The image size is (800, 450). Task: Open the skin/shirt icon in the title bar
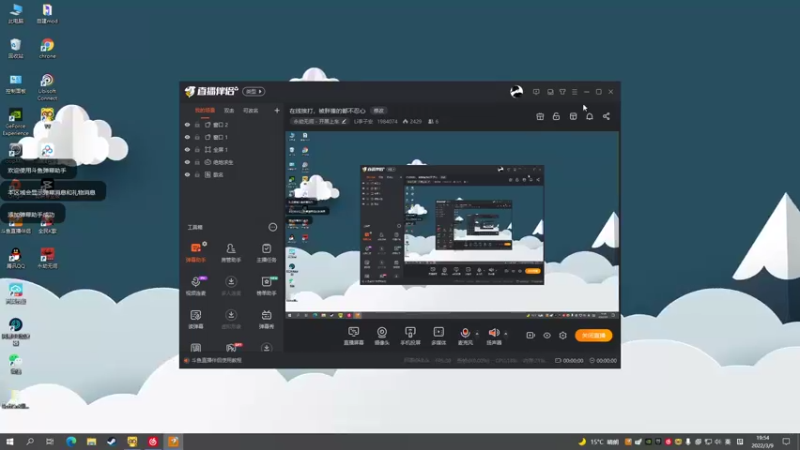pyautogui.click(x=562, y=92)
